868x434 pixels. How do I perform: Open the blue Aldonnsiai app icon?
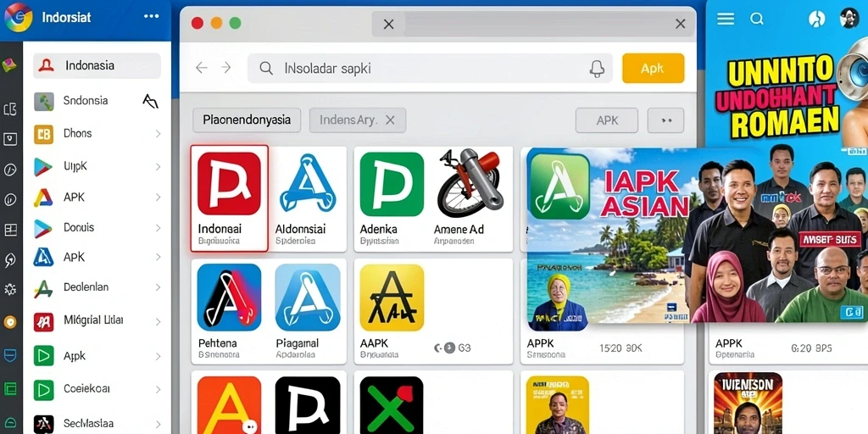tap(307, 184)
